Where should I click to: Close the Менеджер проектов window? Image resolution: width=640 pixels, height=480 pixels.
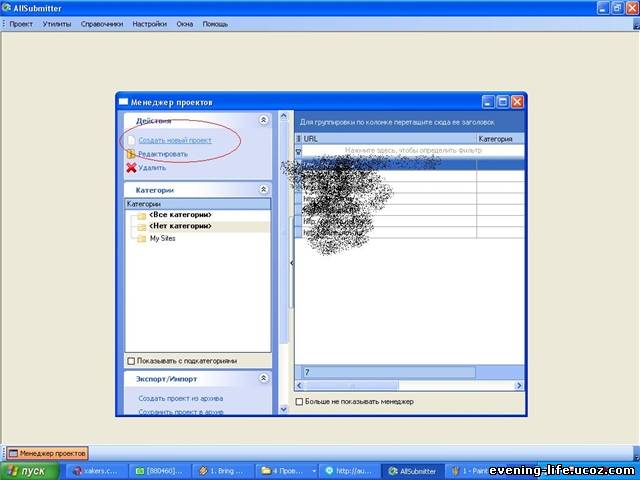click(x=517, y=102)
